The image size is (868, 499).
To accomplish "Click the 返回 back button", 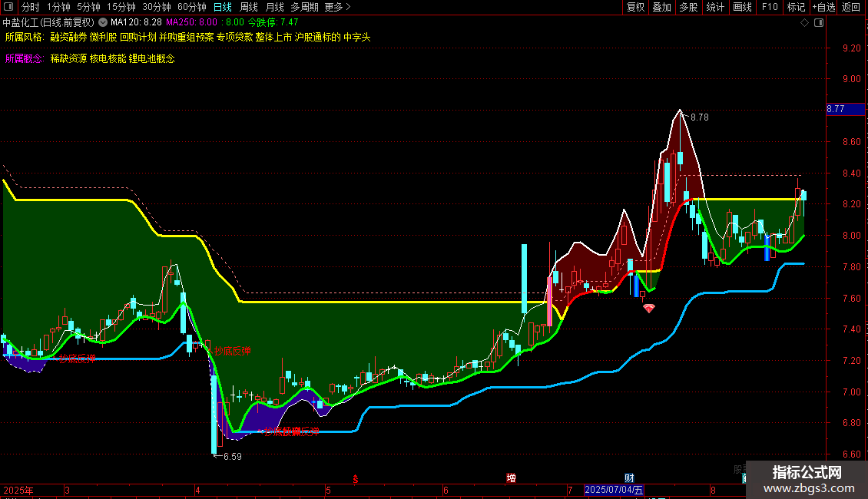I will click(x=851, y=7).
